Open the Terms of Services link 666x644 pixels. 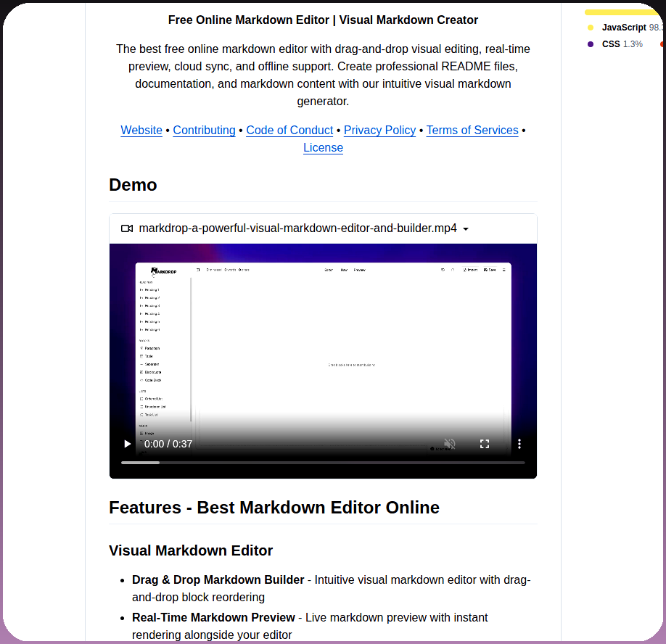[x=472, y=130]
